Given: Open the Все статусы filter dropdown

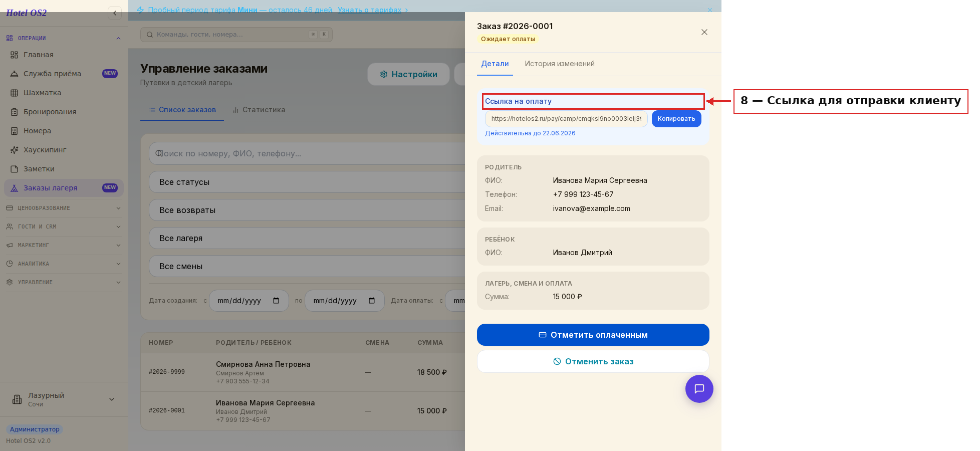Looking at the screenshot, I should [307, 182].
